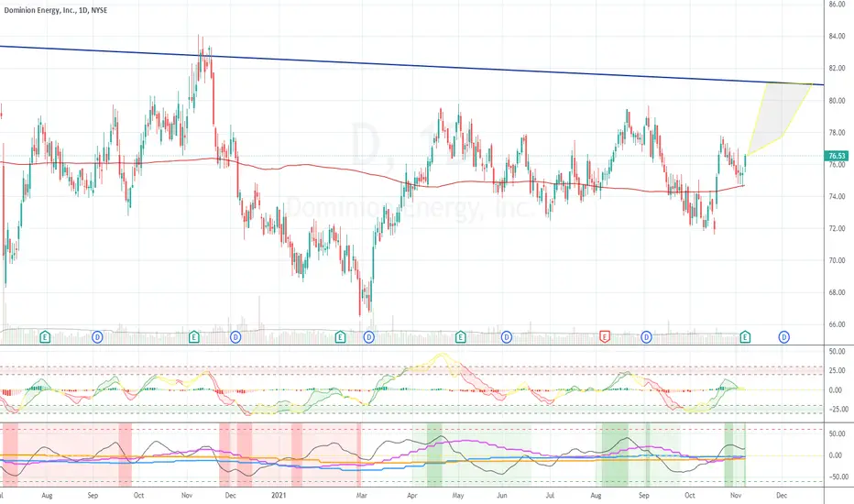Click the 72.00 price axis label

(x=837, y=229)
